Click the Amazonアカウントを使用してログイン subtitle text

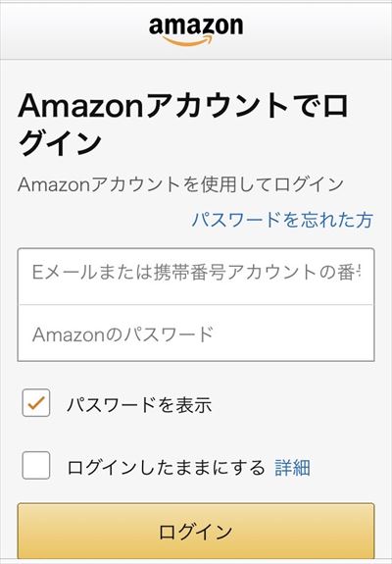point(180,184)
